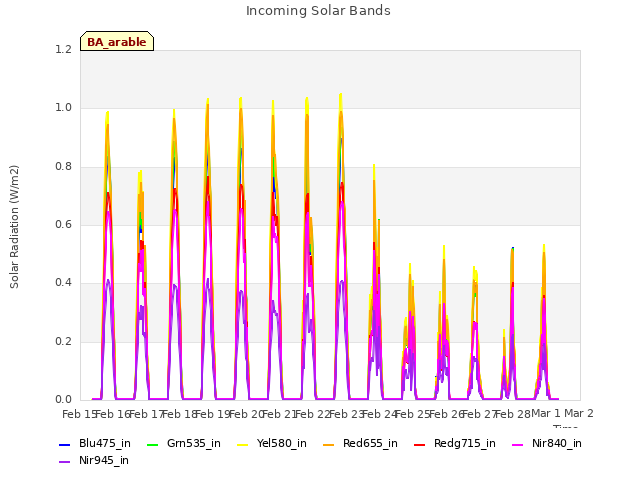Toggle the Blu475_in legend entry
This screenshot has width=640, height=480.
tap(95, 444)
